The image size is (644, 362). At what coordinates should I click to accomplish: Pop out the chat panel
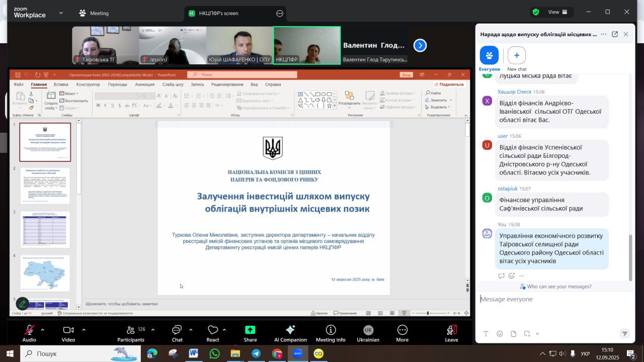click(615, 34)
